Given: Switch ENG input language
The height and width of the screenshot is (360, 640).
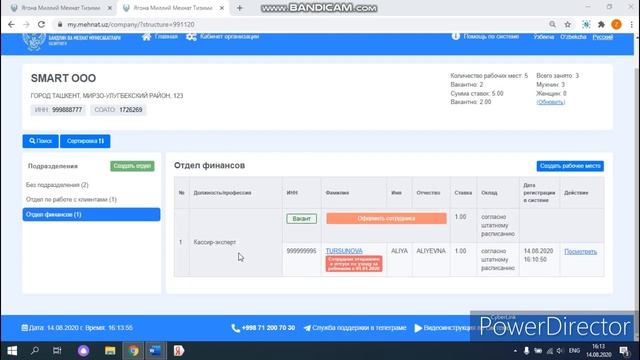Looking at the screenshot, I should point(574,351).
